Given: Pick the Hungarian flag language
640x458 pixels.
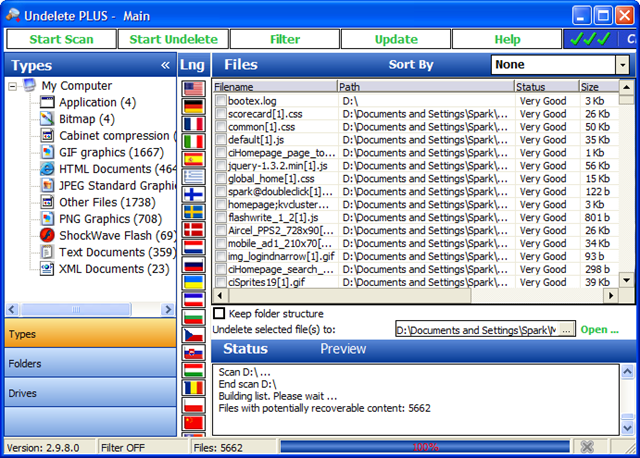Looking at the screenshot, I should (193, 370).
